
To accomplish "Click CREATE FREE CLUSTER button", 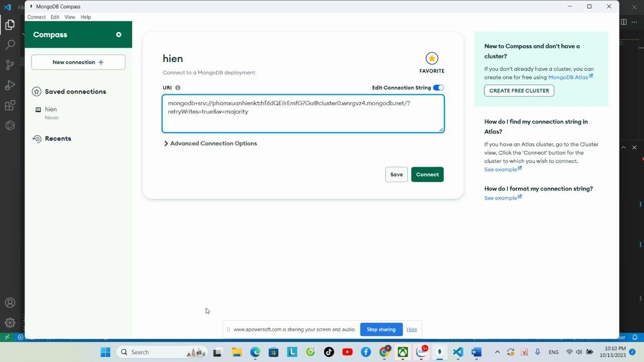I will (x=519, y=90).
